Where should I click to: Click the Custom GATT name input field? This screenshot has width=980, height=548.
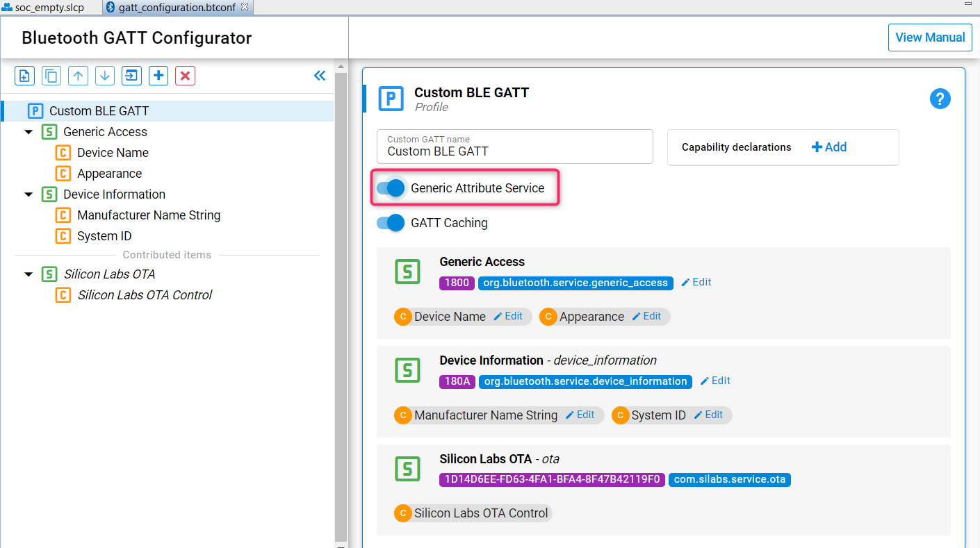[514, 151]
